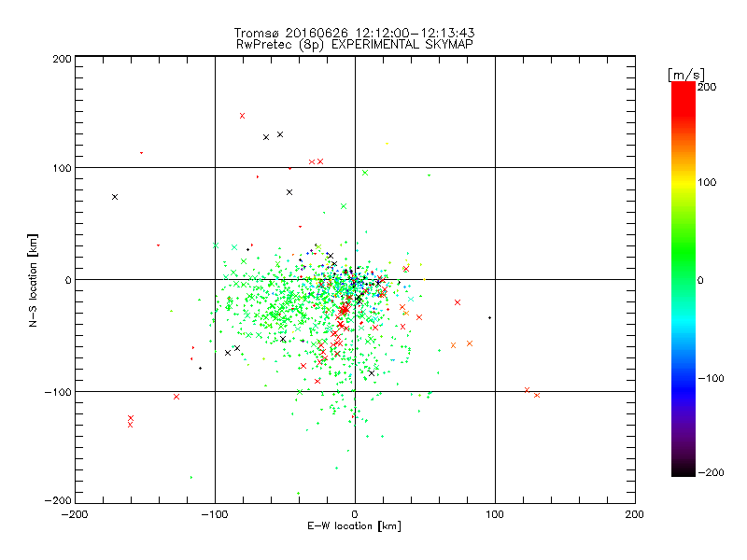Click the E-W axis tick label '0'
This screenshot has height=560, width=747.
355,514
